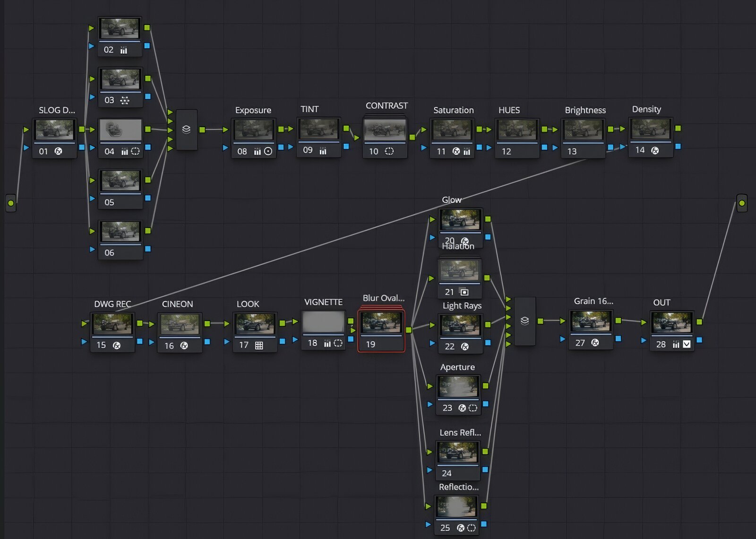The image size is (756, 539).
Task: Click the key mask icon on node 28
Action: tap(687, 344)
